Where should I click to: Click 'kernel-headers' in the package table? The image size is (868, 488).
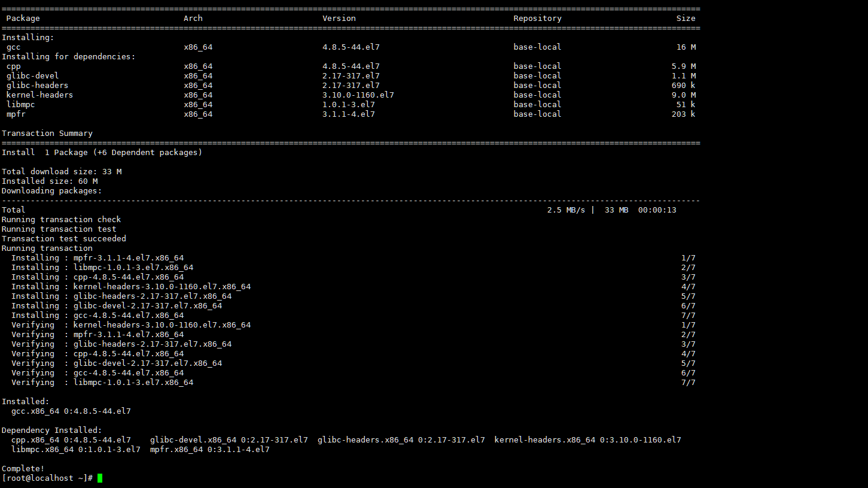point(40,95)
